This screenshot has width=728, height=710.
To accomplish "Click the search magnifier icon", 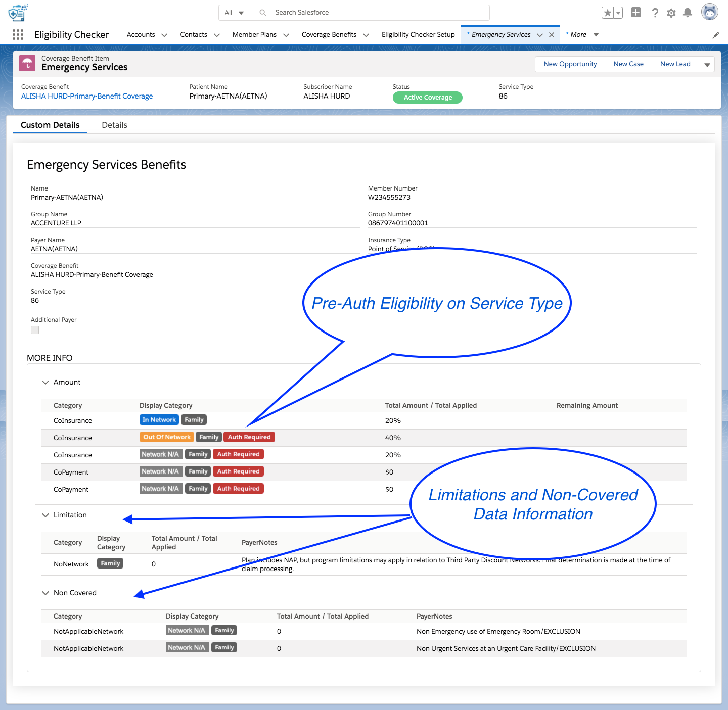I will click(262, 12).
